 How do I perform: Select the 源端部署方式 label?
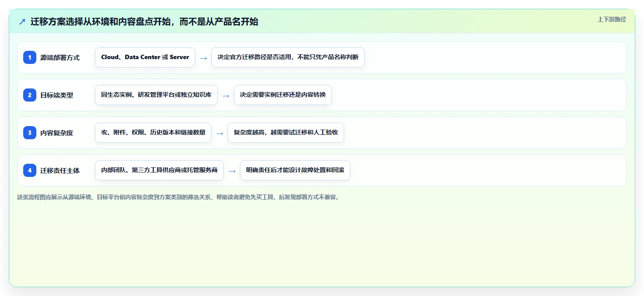pos(60,57)
